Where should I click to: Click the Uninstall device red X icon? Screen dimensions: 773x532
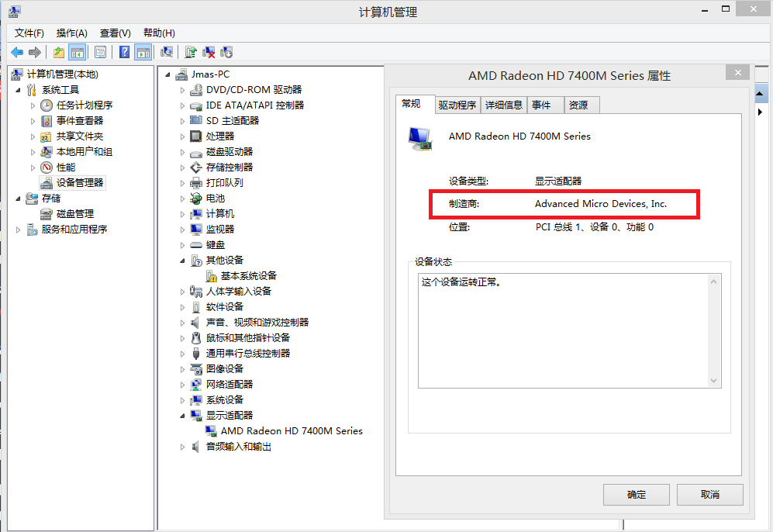[x=209, y=52]
